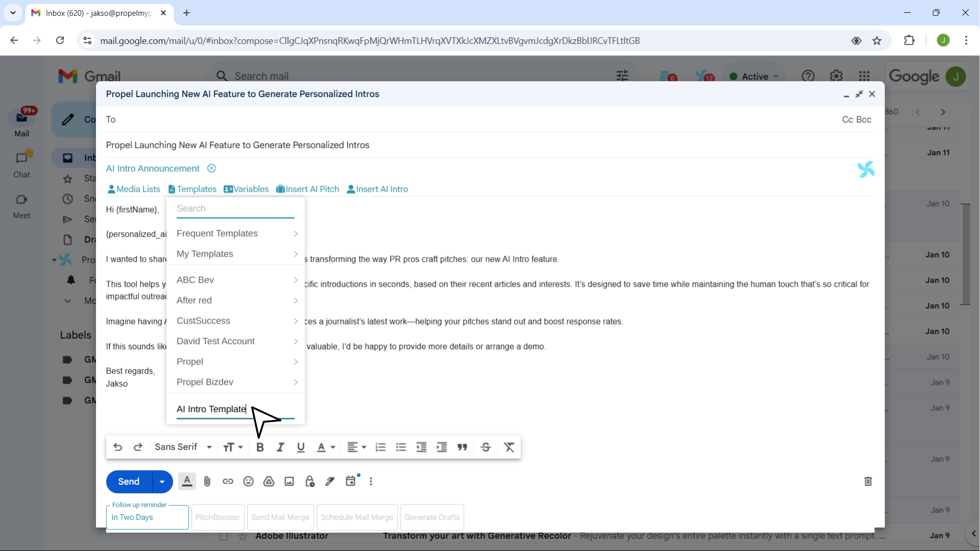Screen dimensions: 980x551
Task: Open the emoji picker
Action: coord(248,481)
